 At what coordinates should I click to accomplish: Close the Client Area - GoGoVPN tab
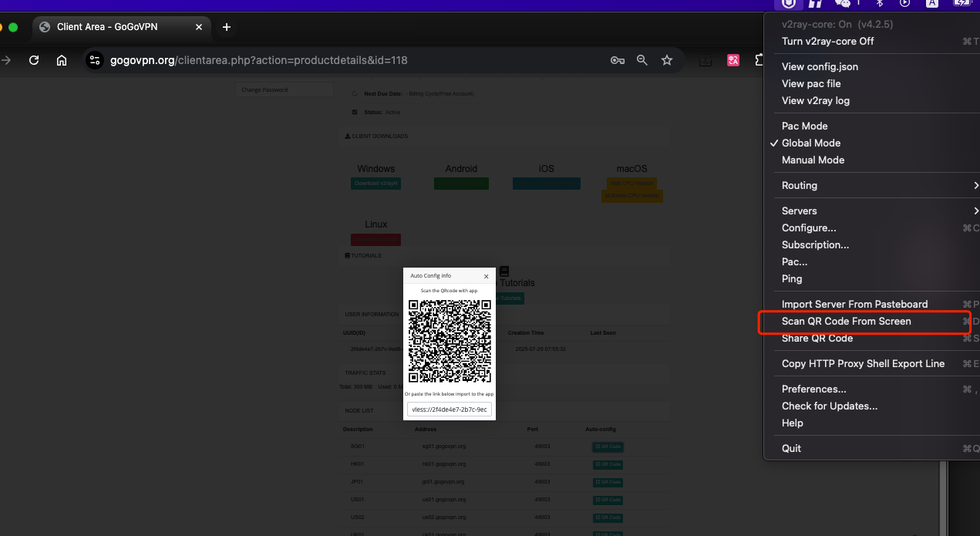[199, 27]
